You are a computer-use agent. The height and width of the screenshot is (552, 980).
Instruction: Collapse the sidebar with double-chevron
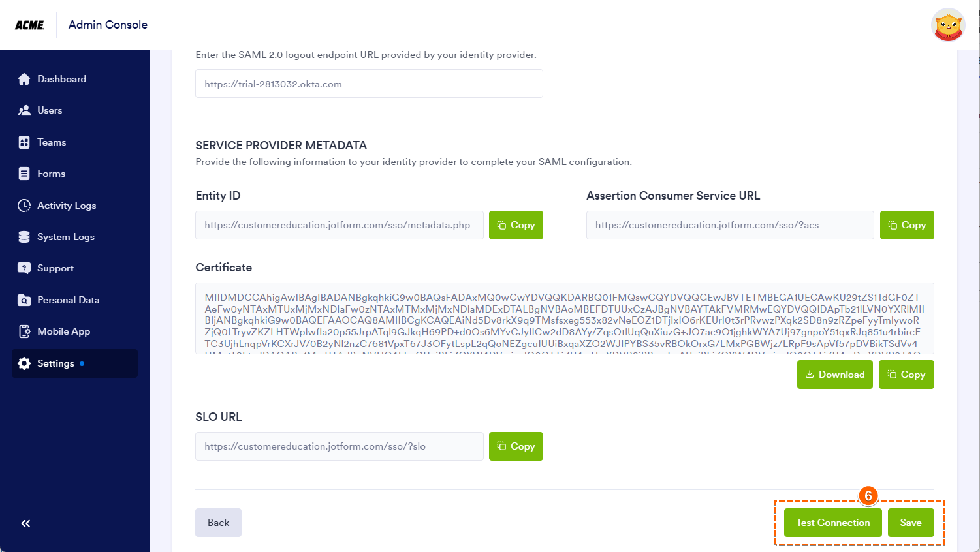(x=25, y=523)
